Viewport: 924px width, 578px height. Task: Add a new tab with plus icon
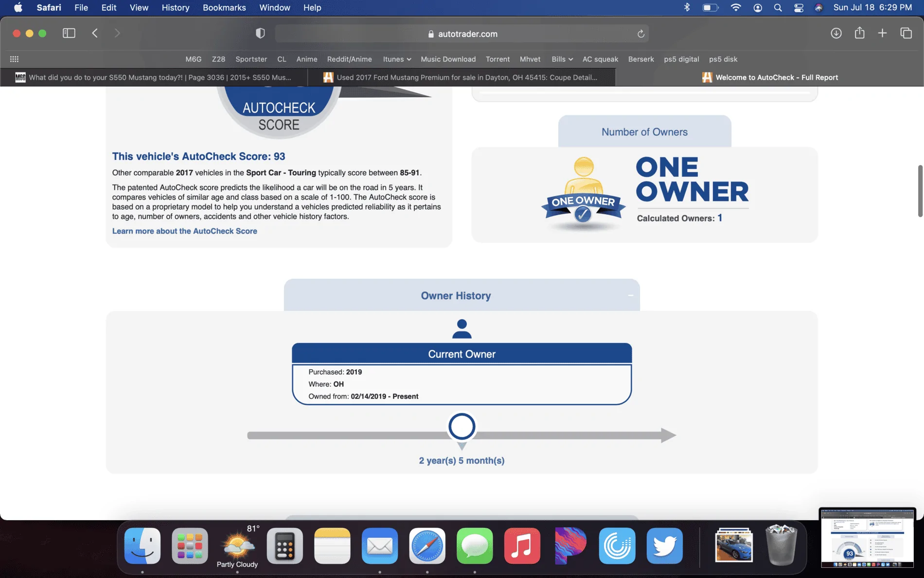tap(882, 33)
